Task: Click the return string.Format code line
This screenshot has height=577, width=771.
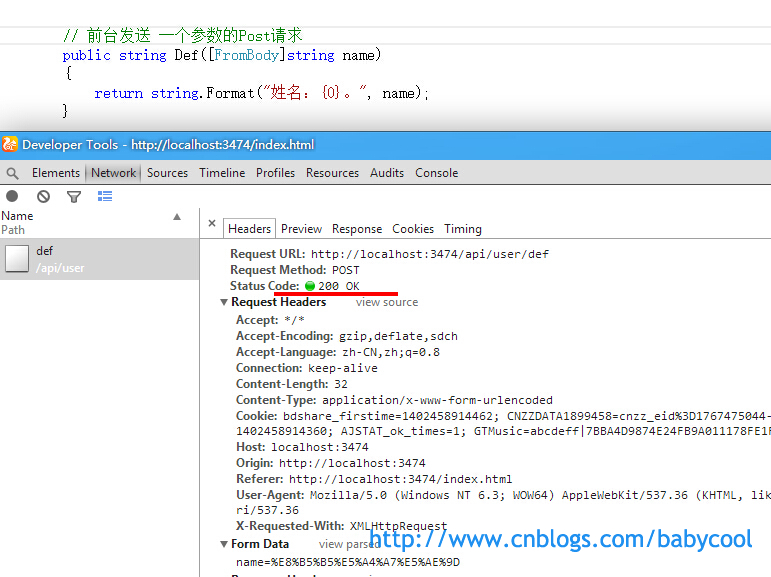Action: tap(261, 92)
